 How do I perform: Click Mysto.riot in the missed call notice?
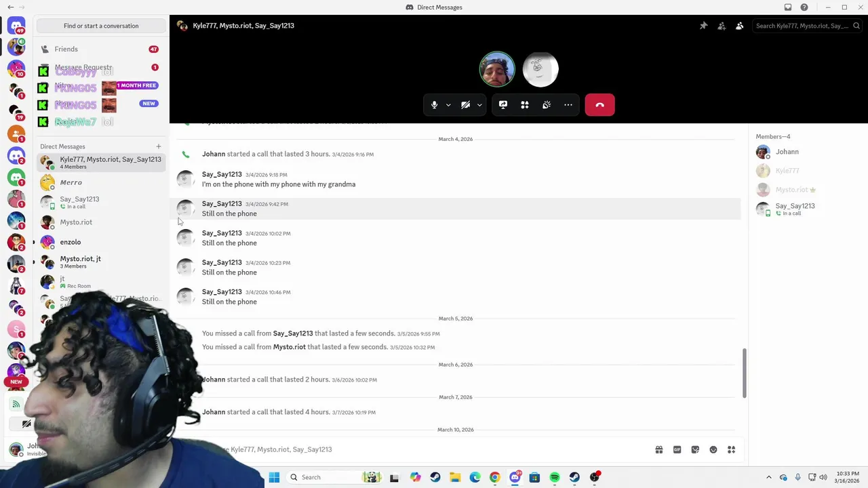[290, 347]
